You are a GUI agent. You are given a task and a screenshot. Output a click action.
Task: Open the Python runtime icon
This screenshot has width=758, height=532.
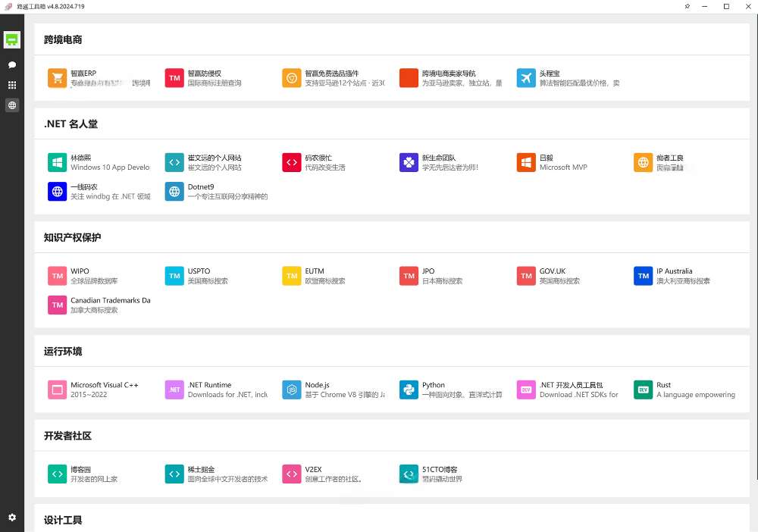click(409, 390)
